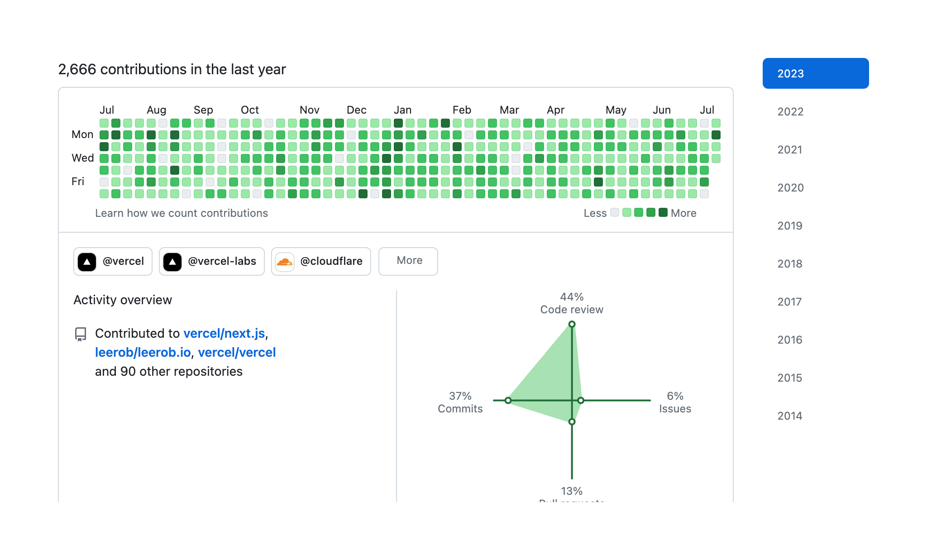Filter activity by @cloudflare organization

pos(321,261)
